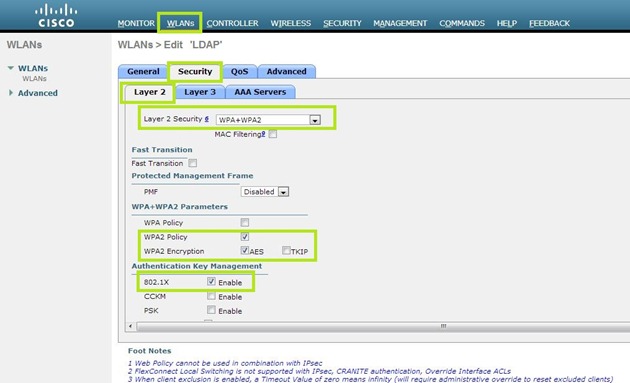Switch to the Advanced tab
The width and height of the screenshot is (630, 383).
pos(286,72)
